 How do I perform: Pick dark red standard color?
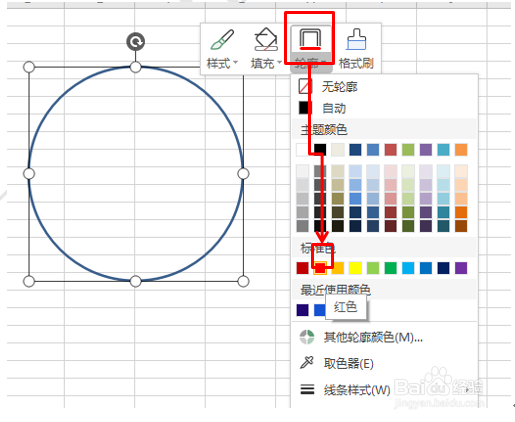[x=302, y=268]
